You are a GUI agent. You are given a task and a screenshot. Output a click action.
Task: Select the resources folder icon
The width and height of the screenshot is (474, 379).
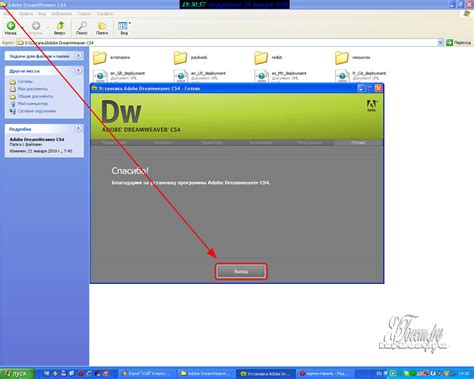pyautogui.click(x=342, y=58)
